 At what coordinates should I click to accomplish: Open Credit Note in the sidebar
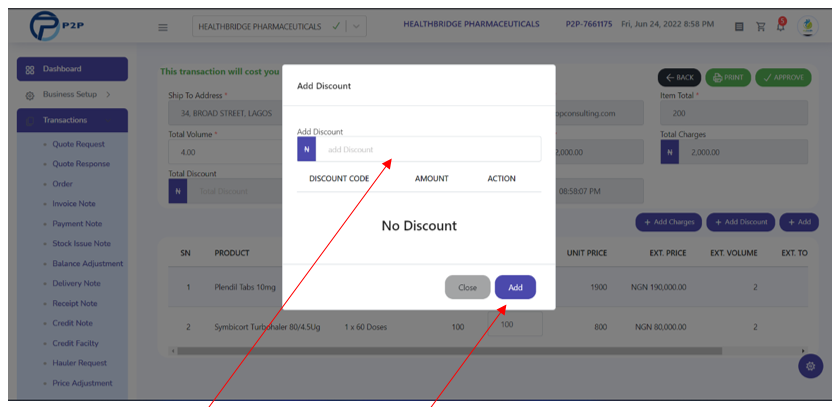pos(72,323)
